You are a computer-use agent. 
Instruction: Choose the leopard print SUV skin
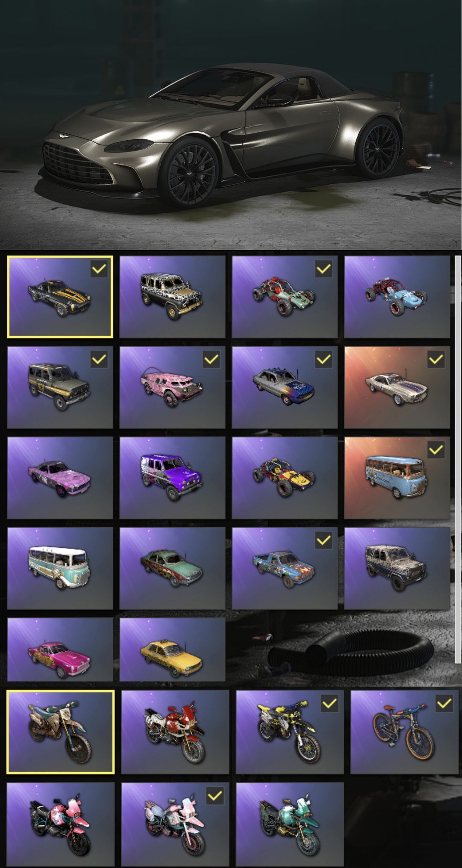point(172,297)
